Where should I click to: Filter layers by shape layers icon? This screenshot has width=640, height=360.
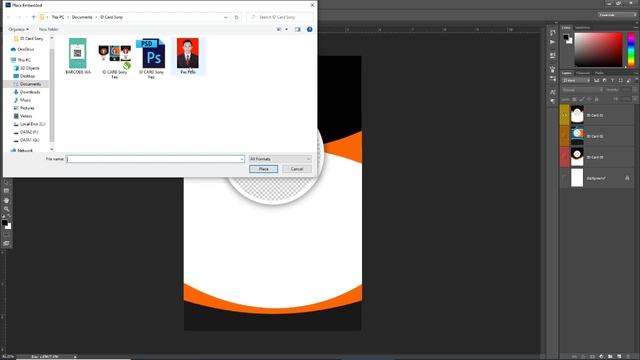620,80
